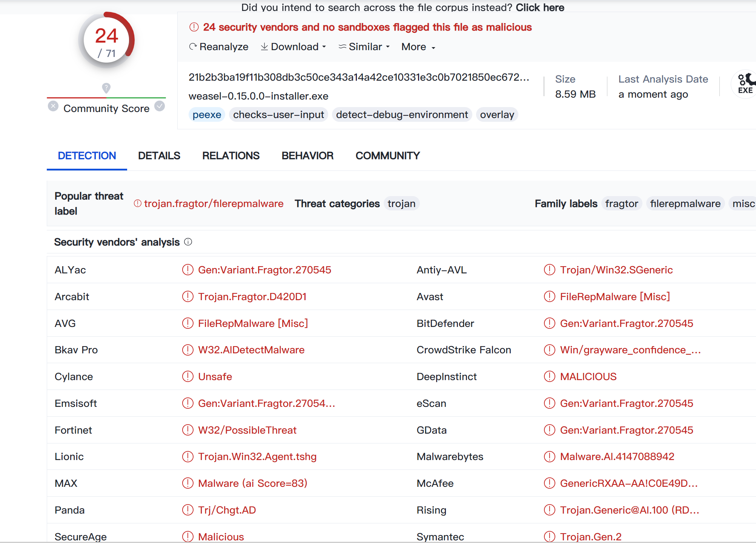Open Avast's FileRepMalware detection link

(x=615, y=296)
